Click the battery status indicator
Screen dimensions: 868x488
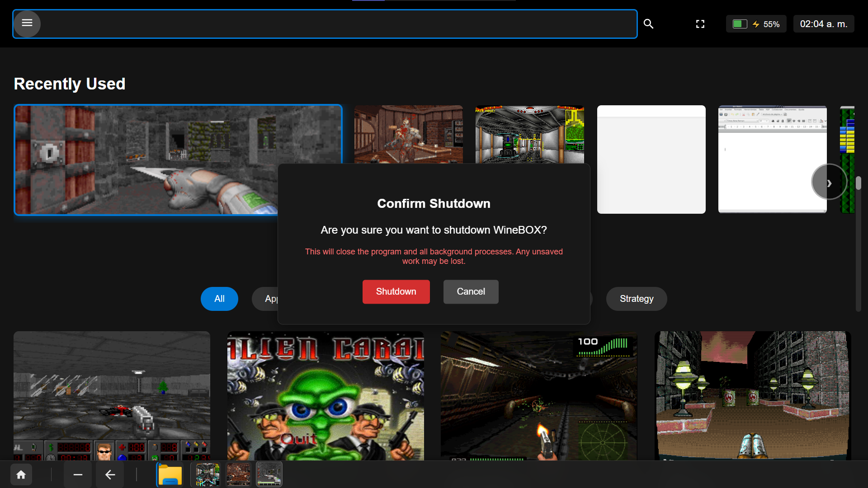tap(756, 24)
